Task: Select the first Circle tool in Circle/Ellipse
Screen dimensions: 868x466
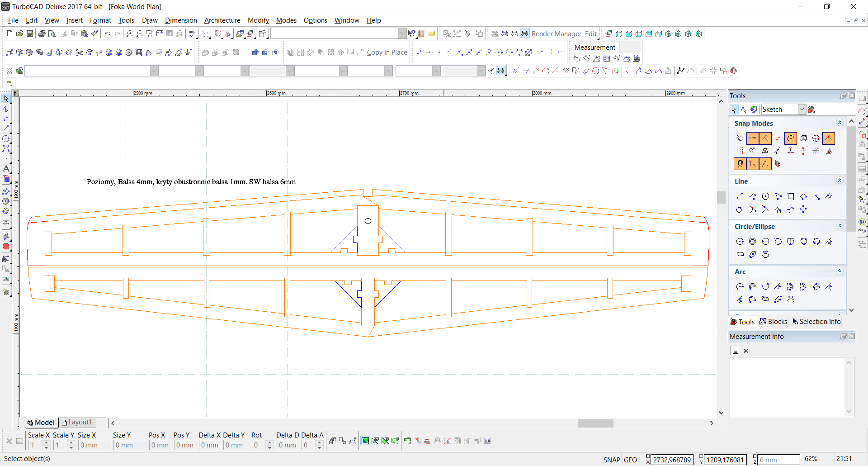Action: pyautogui.click(x=740, y=242)
